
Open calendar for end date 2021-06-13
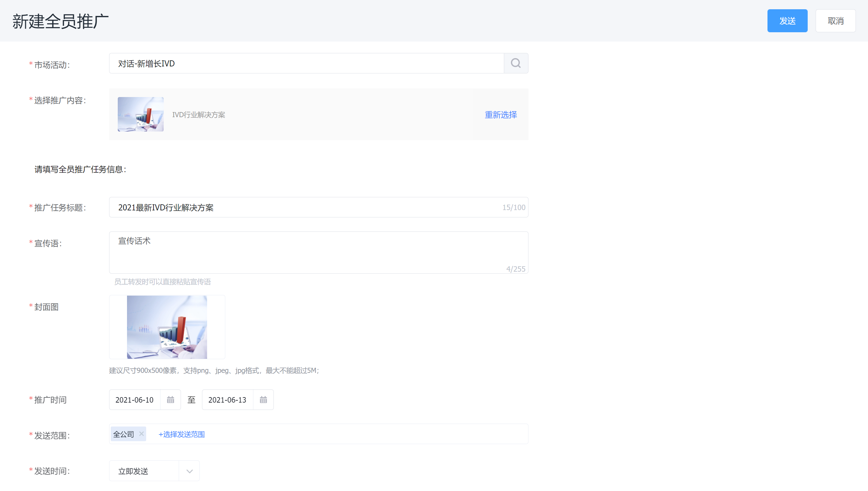(263, 400)
